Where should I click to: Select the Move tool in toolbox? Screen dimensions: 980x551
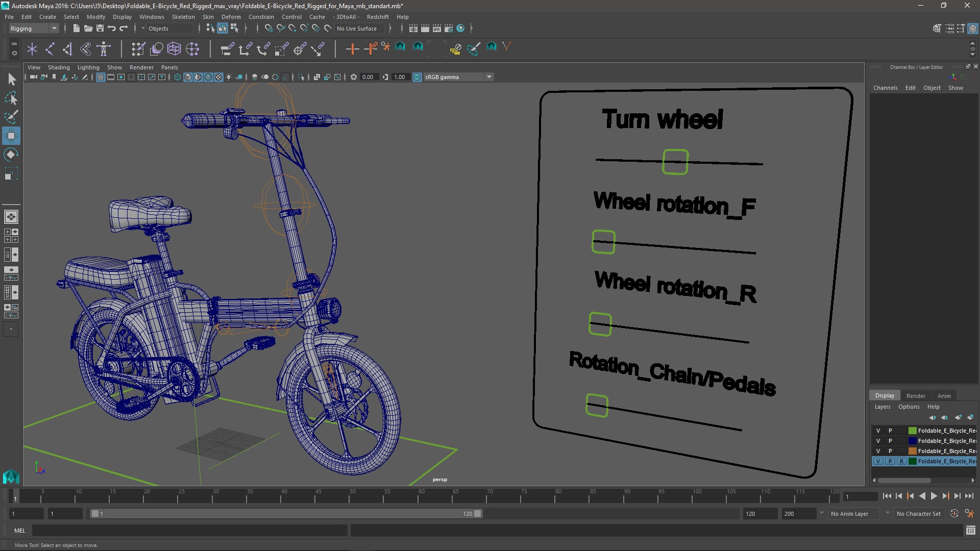pyautogui.click(x=11, y=136)
